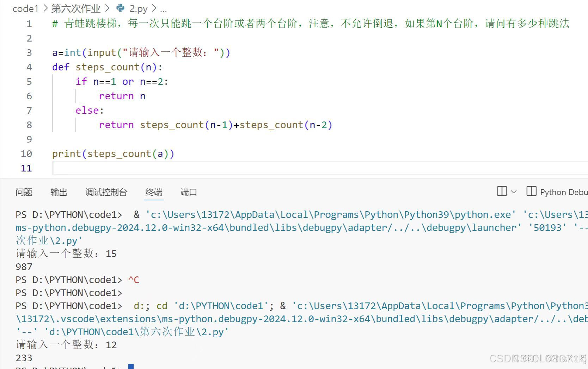588x369 pixels.
Task: Click the Python Debug terminal panel icon
Action: pos(531,191)
